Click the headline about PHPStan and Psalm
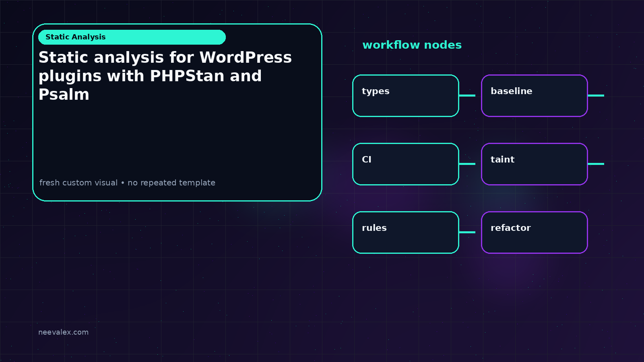644x362 pixels. [x=165, y=76]
